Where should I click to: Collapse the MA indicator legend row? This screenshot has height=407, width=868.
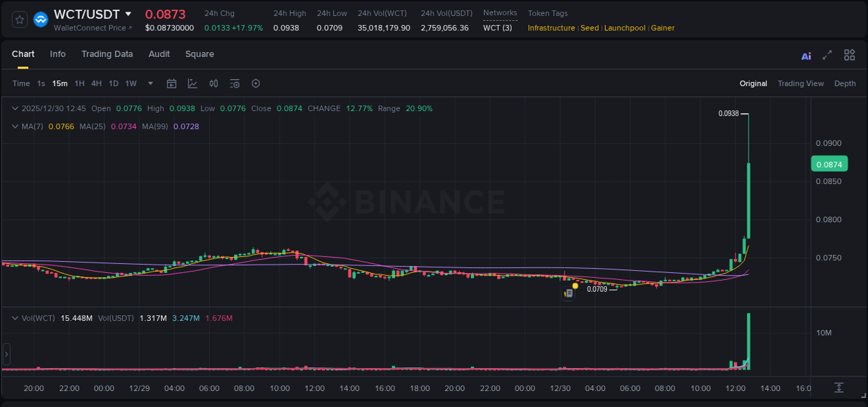pyautogui.click(x=15, y=126)
